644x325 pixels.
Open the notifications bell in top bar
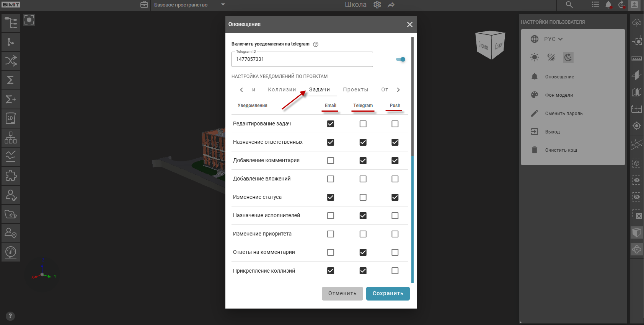pos(608,5)
